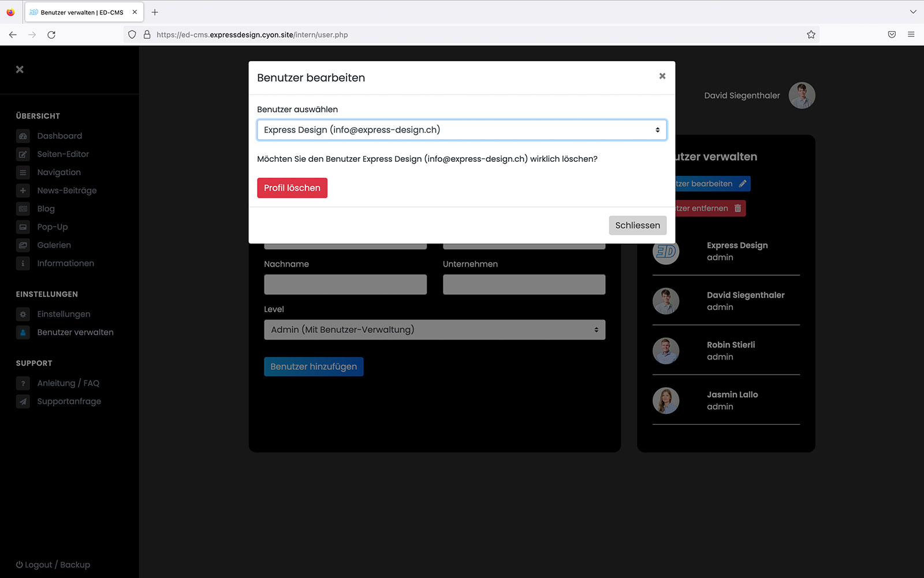This screenshot has height=578, width=924.
Task: Close the Benutzer bearbeiten dialog
Action: 662,76
